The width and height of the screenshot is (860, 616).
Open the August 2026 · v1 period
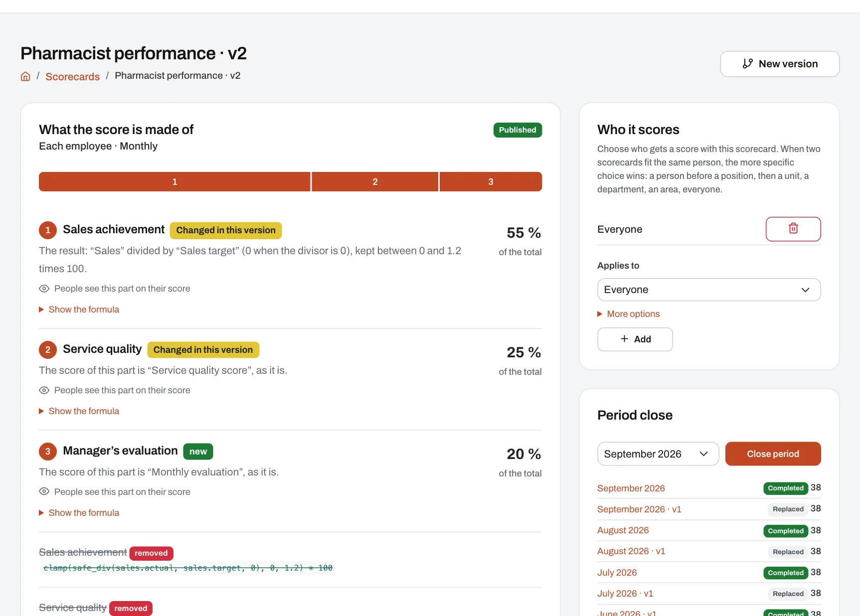tap(631, 551)
